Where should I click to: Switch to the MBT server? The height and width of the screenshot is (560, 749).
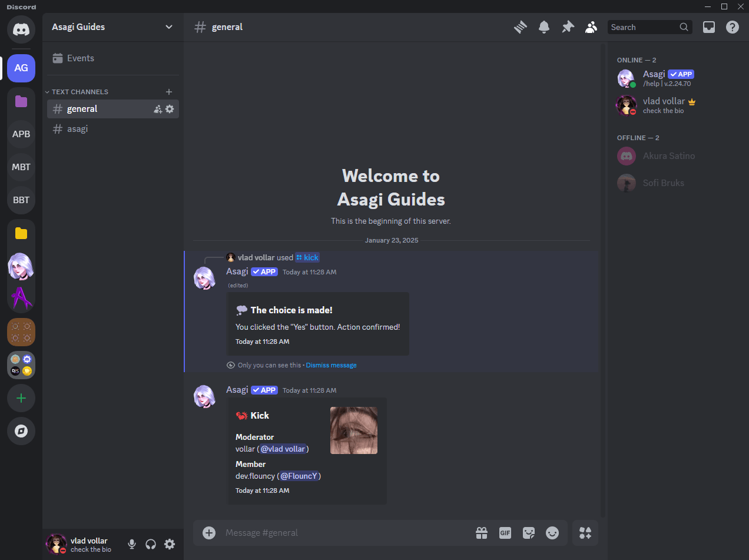(21, 167)
